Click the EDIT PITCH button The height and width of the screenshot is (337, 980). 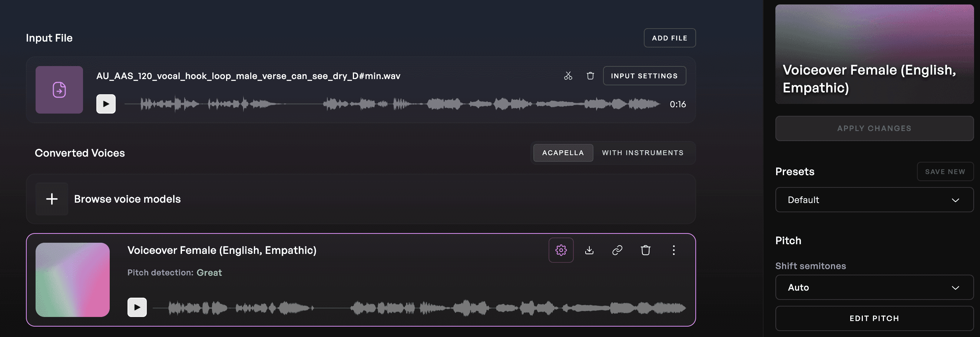874,318
